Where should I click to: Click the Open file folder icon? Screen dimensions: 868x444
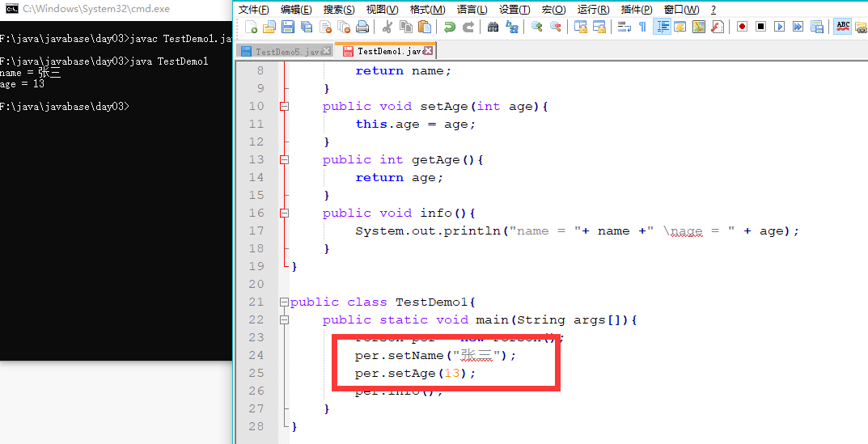point(269,27)
